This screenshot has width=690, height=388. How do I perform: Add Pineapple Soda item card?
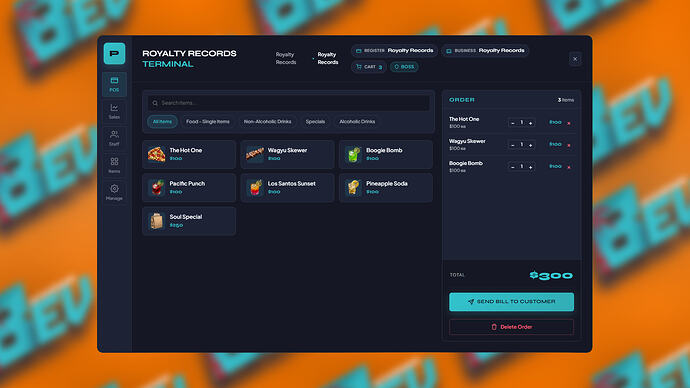(x=385, y=188)
